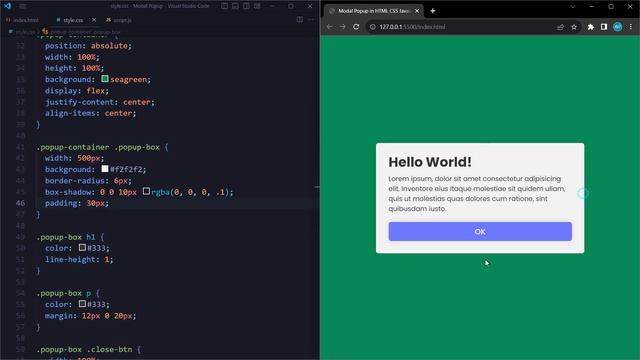640x360 pixels.
Task: Open the #f2f2f2 color swatch picker
Action: tap(105, 169)
